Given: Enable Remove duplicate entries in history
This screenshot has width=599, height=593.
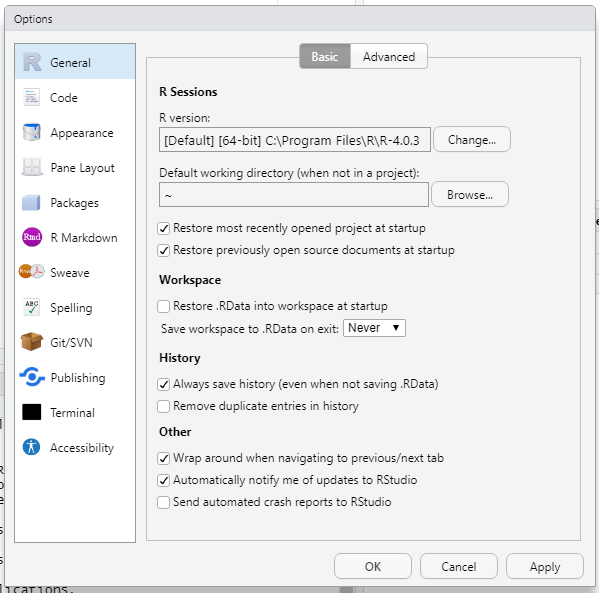Looking at the screenshot, I should tap(164, 407).
